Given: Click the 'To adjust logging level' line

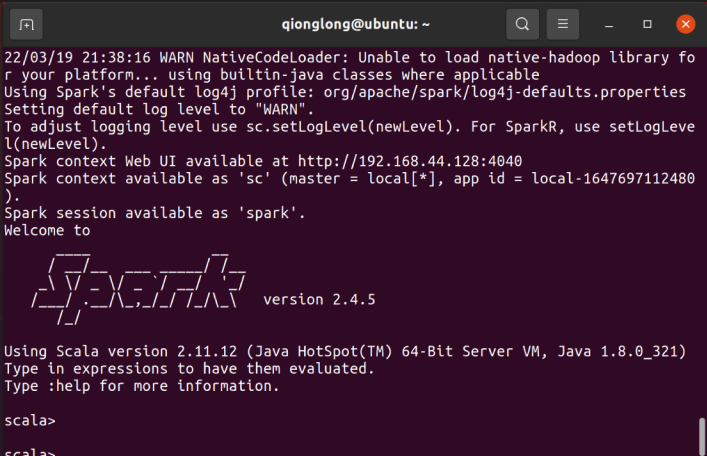Looking at the screenshot, I should point(349,135).
